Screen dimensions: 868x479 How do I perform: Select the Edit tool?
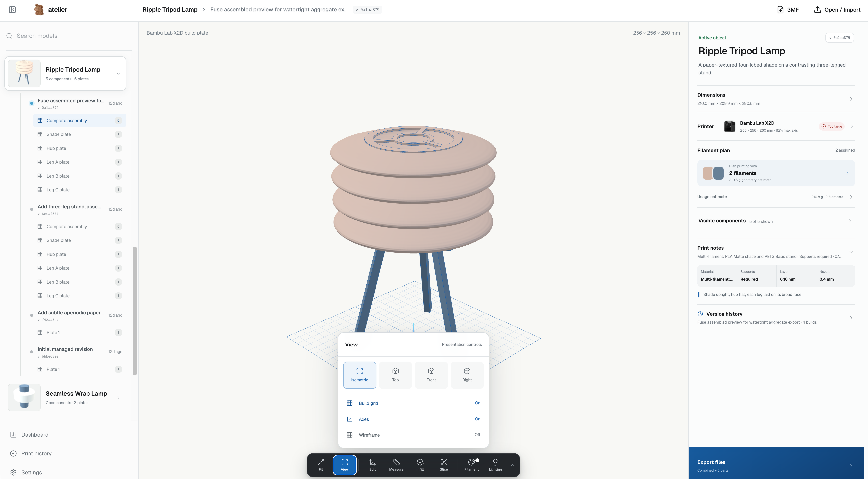click(x=372, y=465)
